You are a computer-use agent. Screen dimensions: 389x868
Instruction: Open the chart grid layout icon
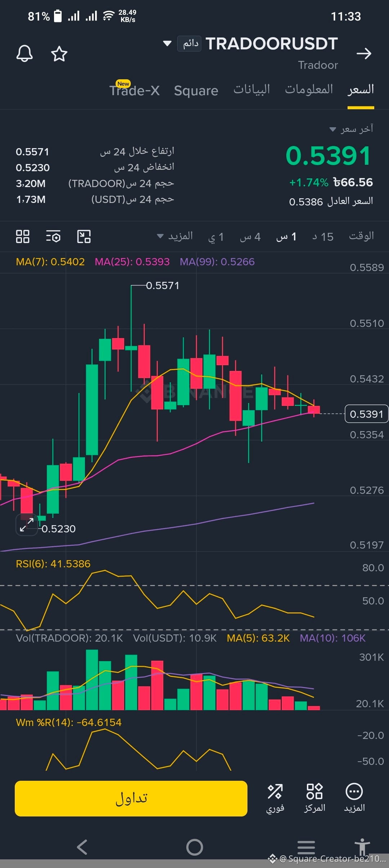[x=23, y=236]
